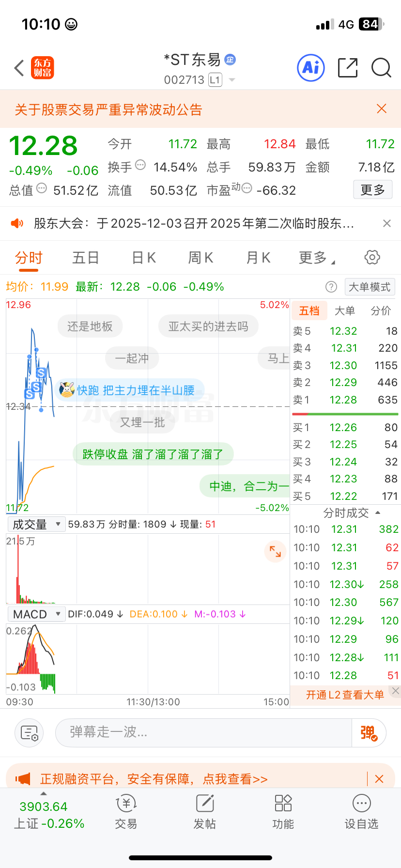
Task: Toggle the 弹 danmaku switch
Action: (369, 733)
